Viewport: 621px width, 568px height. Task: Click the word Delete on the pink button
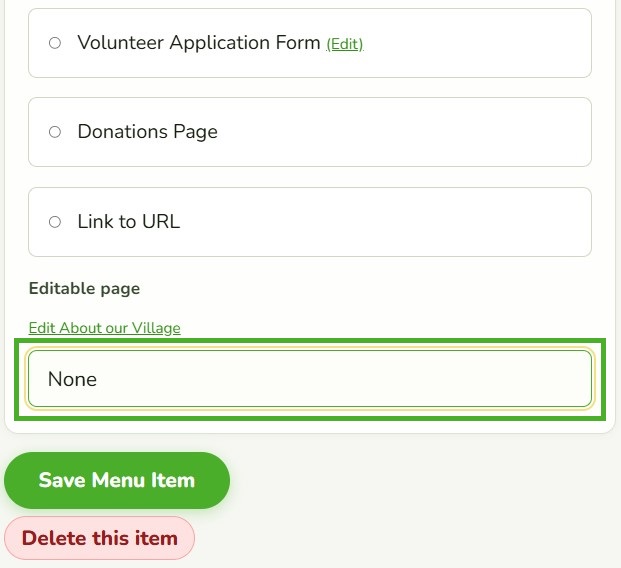pos(55,538)
